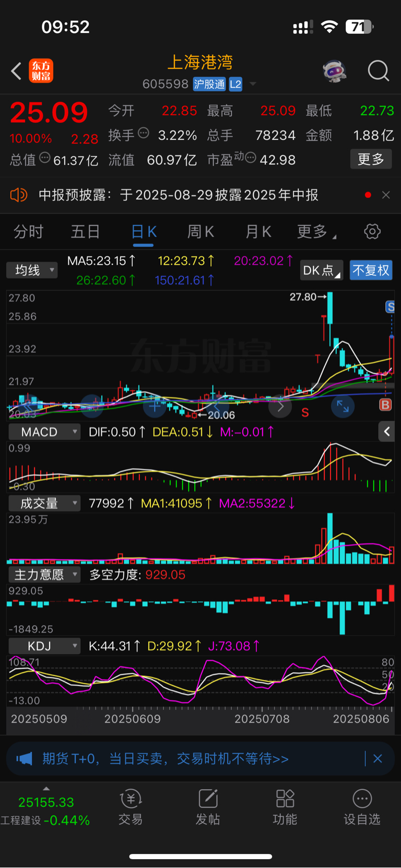401x868 pixels.
Task: Tap the 上海港湾 stock title
Action: click(200, 62)
